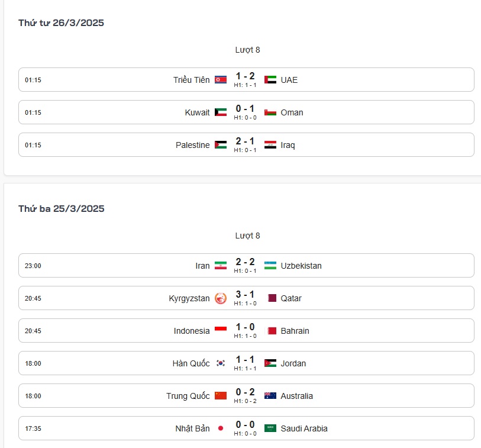Click the Kyrgyzstan team crest icon
Screen dimensions: 481x448
click(x=221, y=298)
